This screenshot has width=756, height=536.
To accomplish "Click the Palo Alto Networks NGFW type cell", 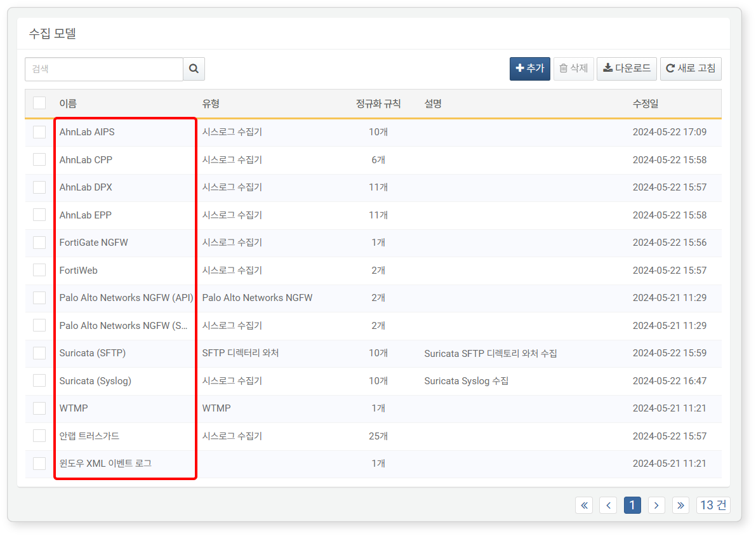I will point(257,298).
